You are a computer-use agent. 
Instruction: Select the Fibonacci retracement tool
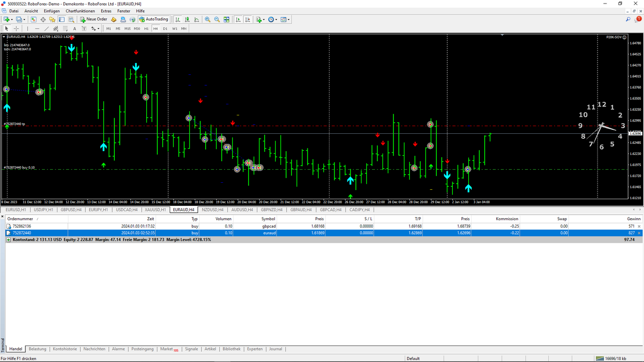click(x=65, y=28)
